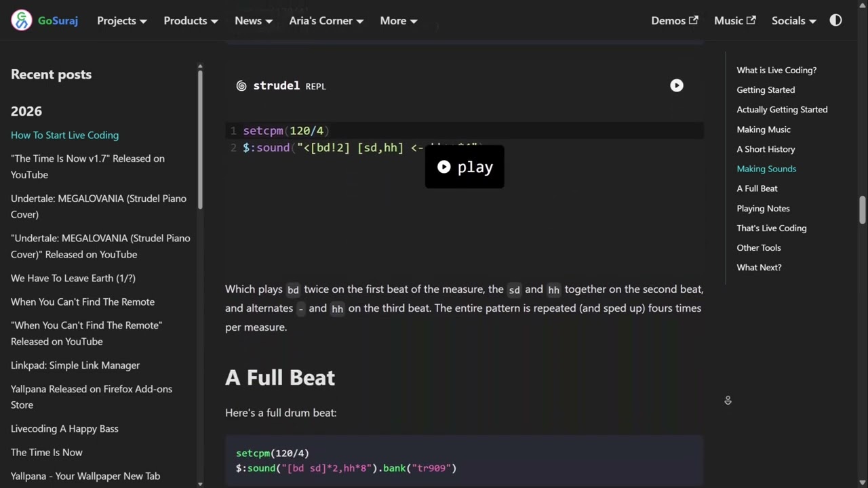Open the Socials dropdown
868x488 pixels.
click(x=793, y=20)
